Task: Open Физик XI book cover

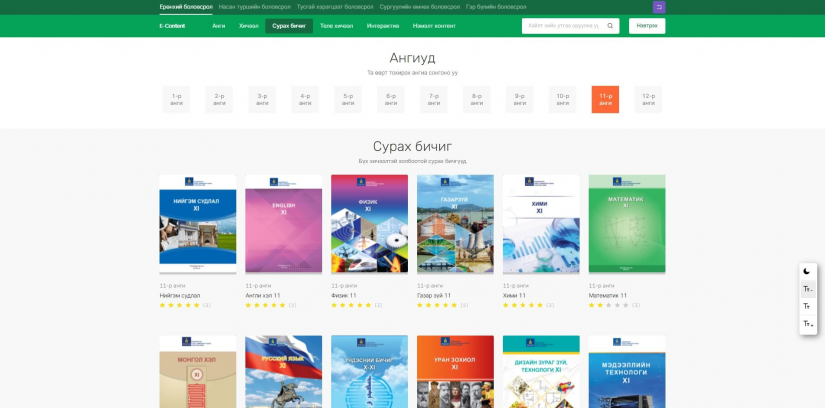Action: (369, 224)
